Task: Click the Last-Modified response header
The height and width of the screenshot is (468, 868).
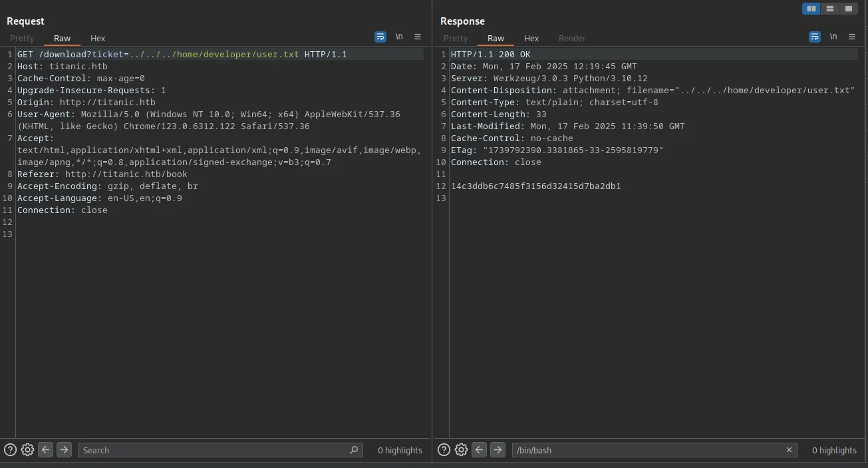Action: 568,126
